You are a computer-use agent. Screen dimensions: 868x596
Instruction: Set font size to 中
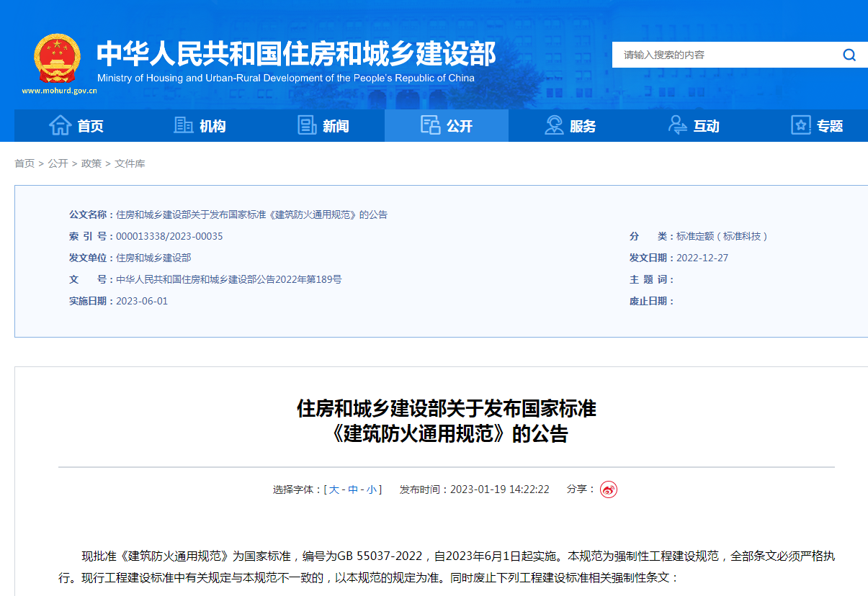[x=353, y=489]
